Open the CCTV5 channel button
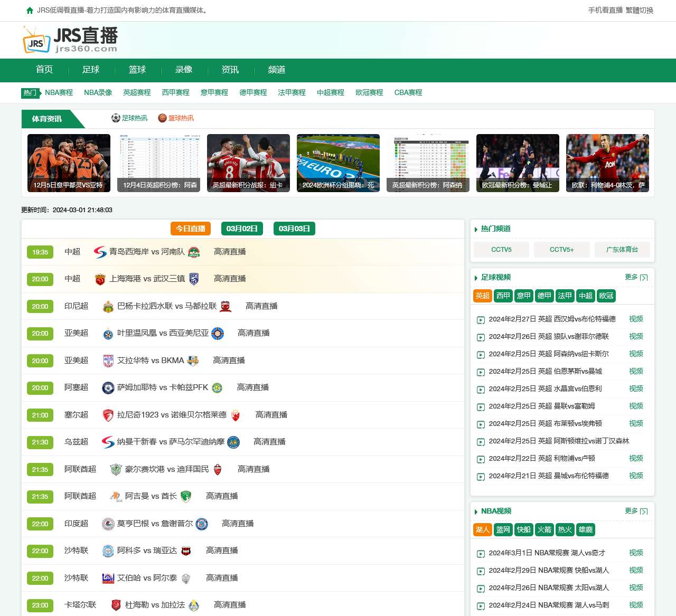 pos(501,250)
